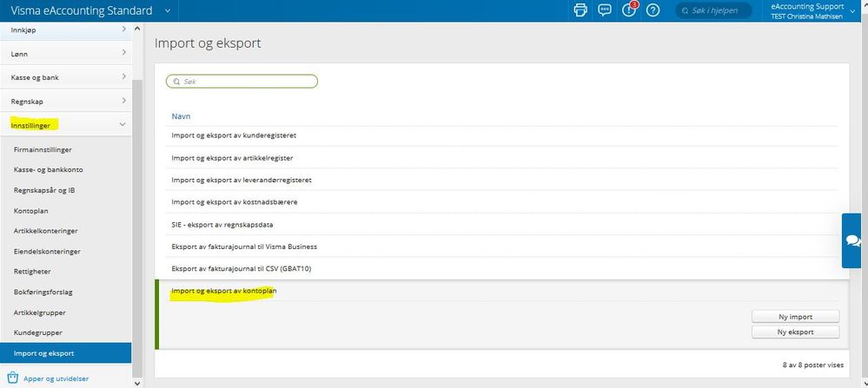Screen dimensions: 868x388
Task: Click the Søk i hjelpen search box
Action: [713, 10]
